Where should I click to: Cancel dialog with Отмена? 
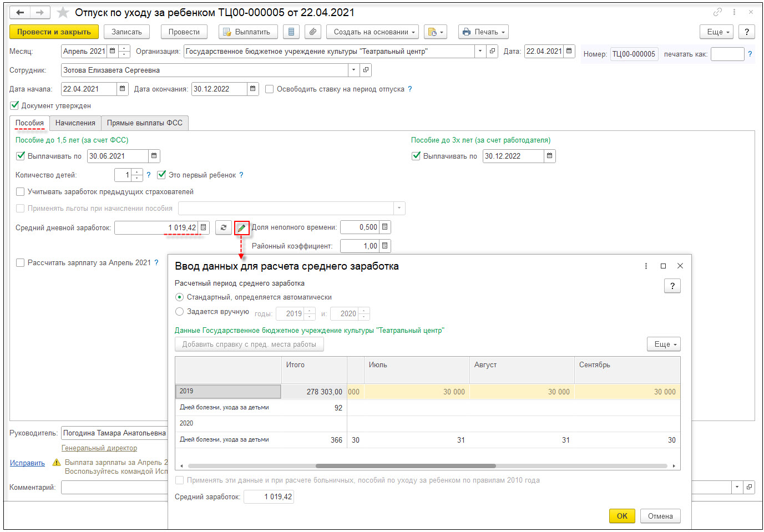[x=660, y=516]
